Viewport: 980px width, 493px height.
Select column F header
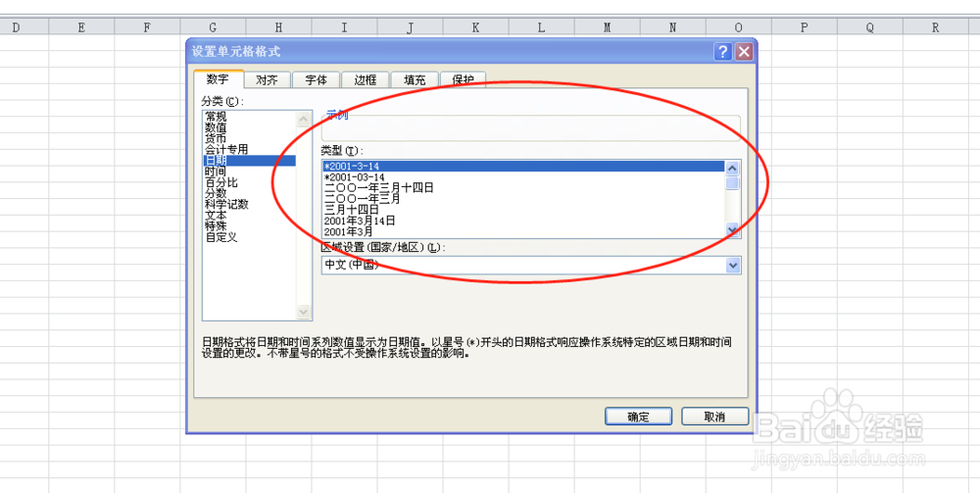click(x=148, y=26)
